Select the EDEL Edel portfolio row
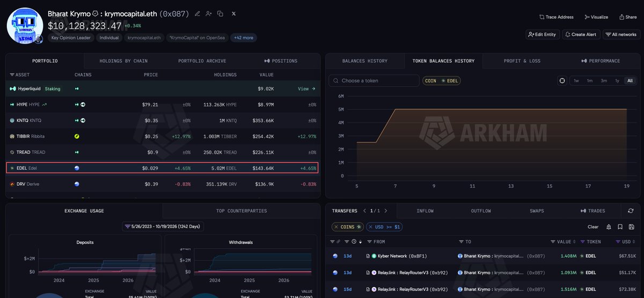 pos(162,168)
